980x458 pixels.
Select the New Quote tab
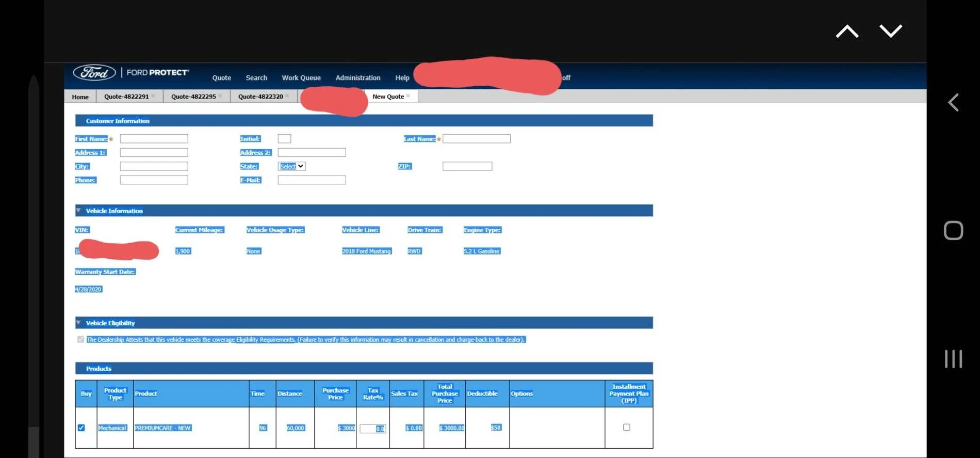(x=388, y=97)
